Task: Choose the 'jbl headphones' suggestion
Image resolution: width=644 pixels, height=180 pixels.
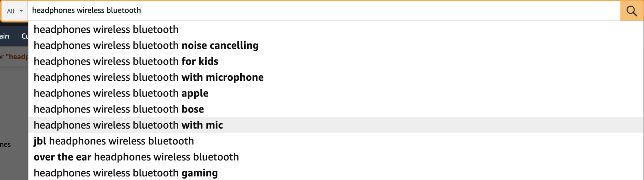Action: point(336,141)
